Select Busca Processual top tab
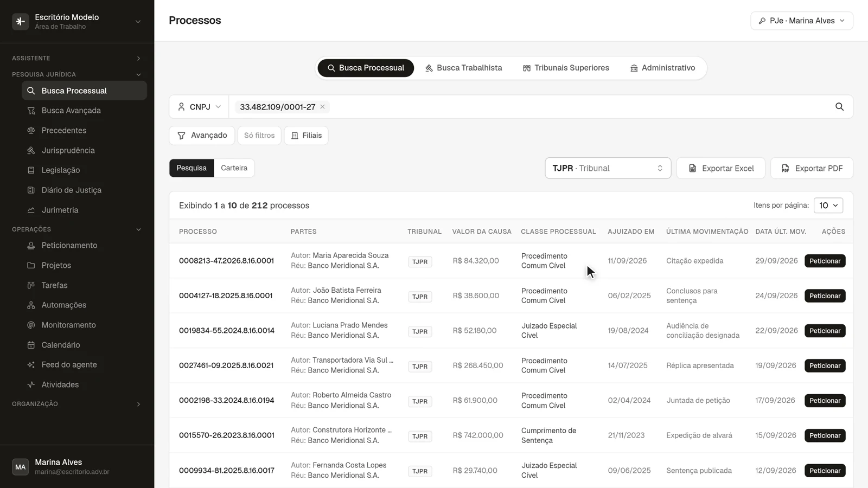Screen dimensions: 868x488 [366, 68]
